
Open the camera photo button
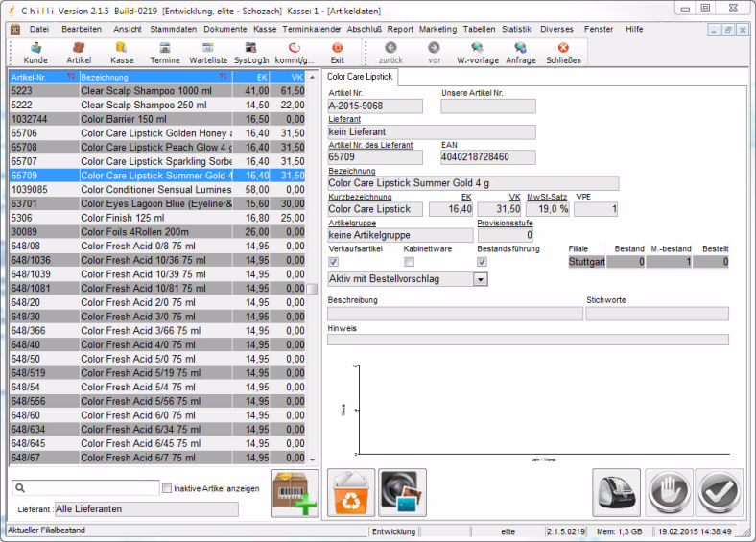pyautogui.click(x=402, y=493)
